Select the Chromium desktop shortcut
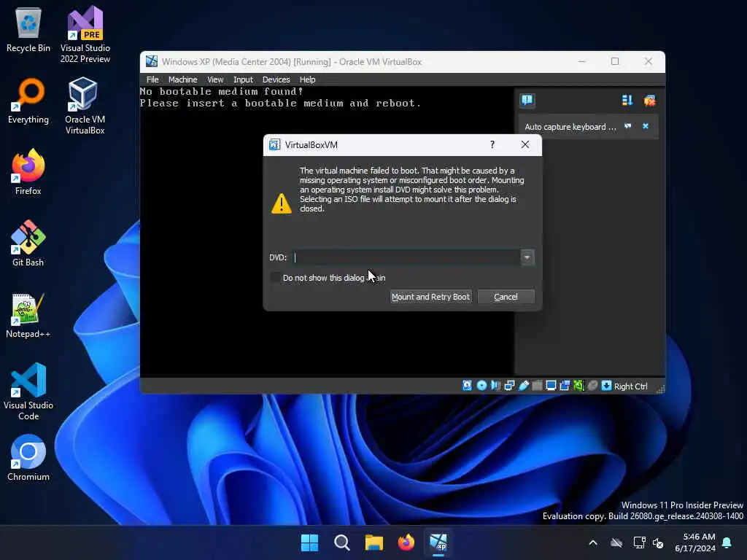 point(28,458)
